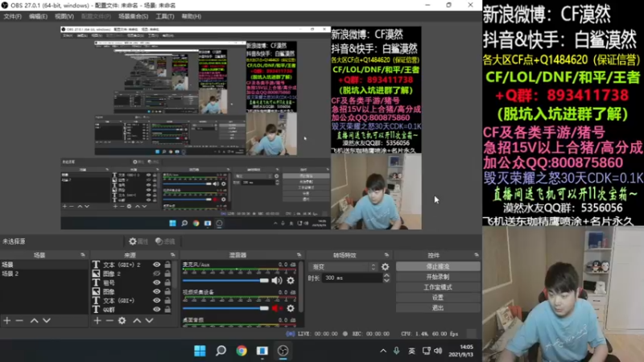
Task: Unmute the red speaker icon of 视频采集设备
Action: point(277,308)
